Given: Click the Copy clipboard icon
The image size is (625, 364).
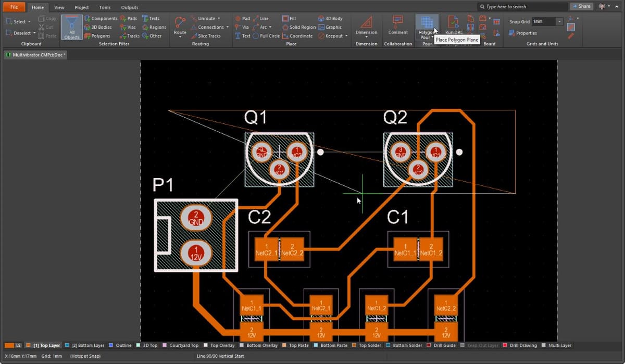Looking at the screenshot, I should [47, 18].
